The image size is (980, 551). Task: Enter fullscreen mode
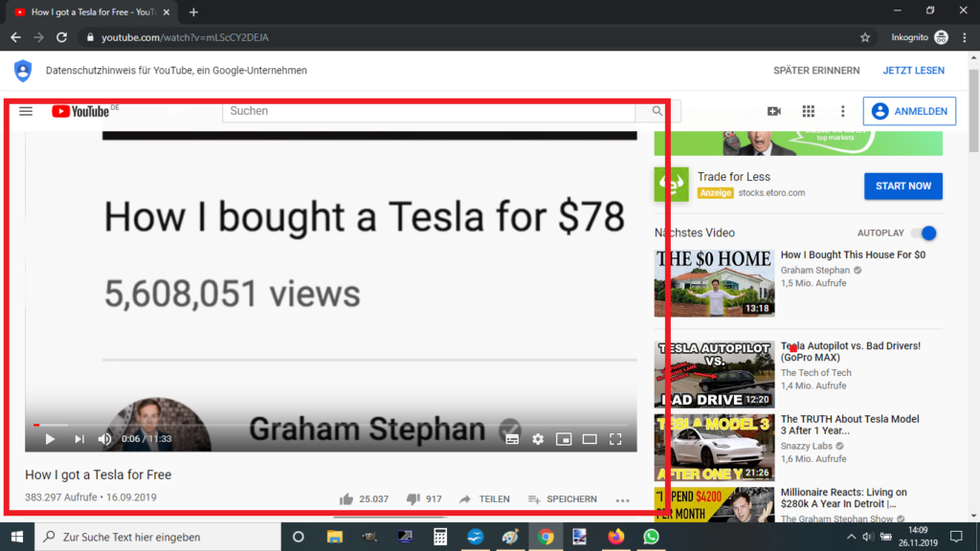click(615, 439)
